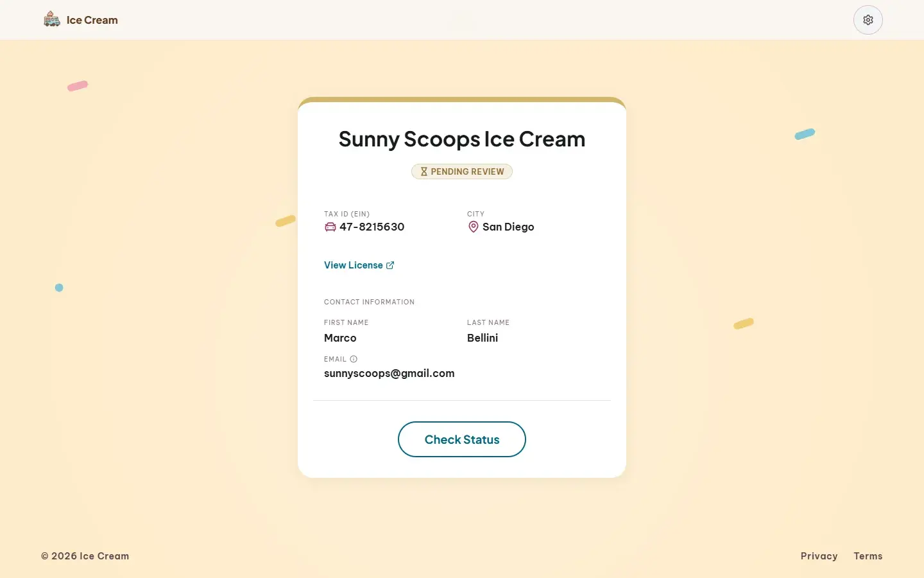Click the Ice Cream brand name in header
The height and width of the screenshot is (578, 924).
pyautogui.click(x=92, y=20)
